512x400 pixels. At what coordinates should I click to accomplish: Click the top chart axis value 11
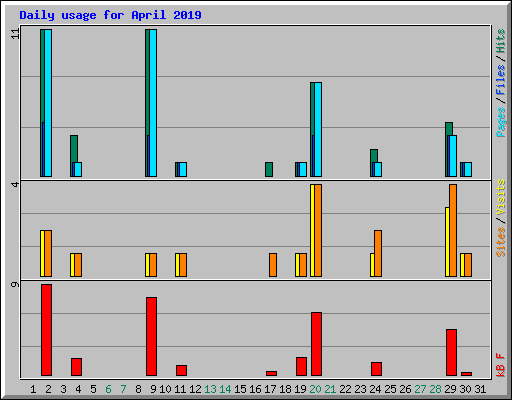coord(15,34)
